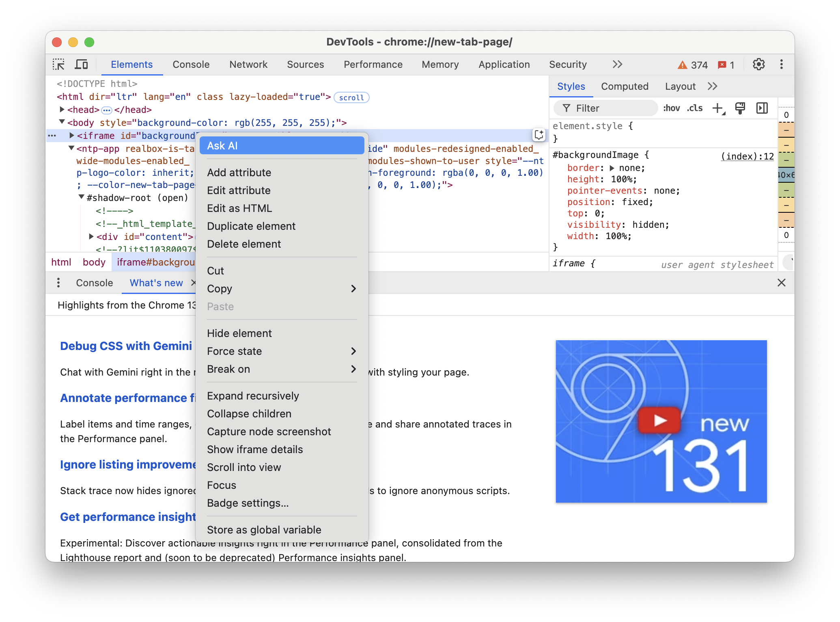840x622 pixels.
Task: Show more Styles sidebar tabs
Action: coord(713,86)
